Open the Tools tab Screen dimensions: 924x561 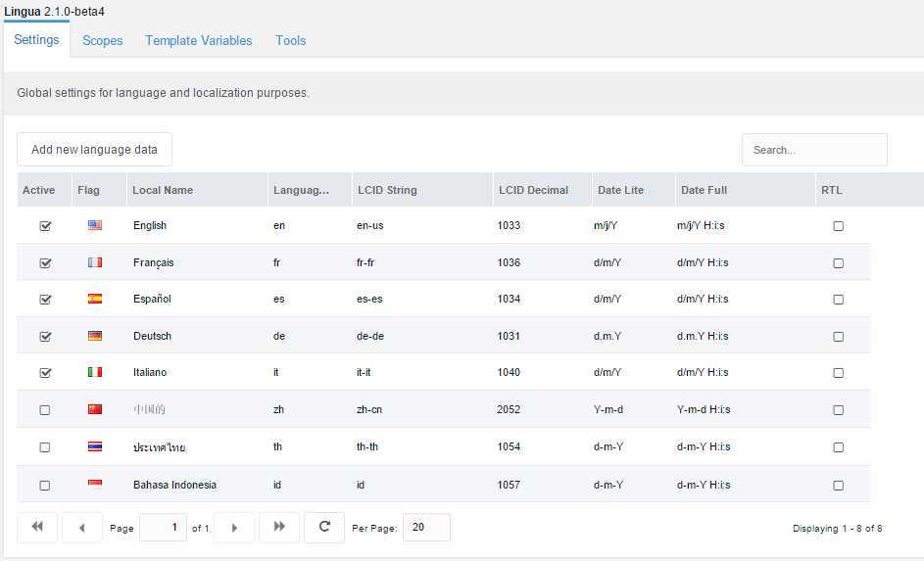point(290,40)
